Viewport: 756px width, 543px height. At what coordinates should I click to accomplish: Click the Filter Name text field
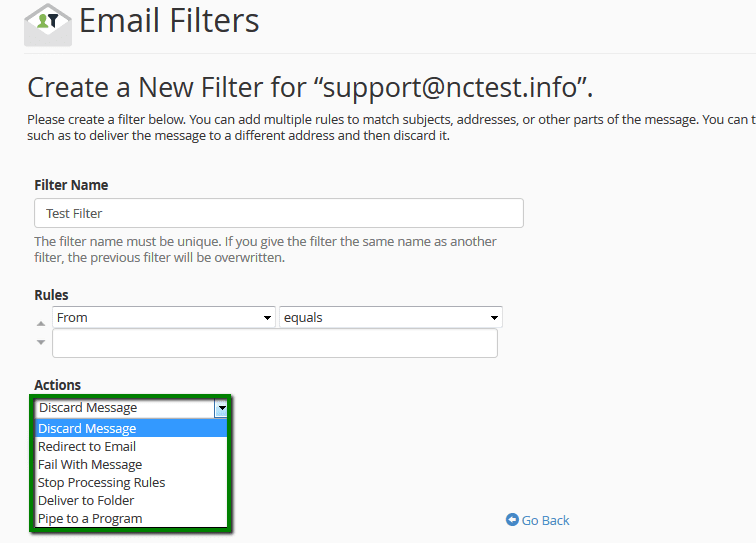[x=279, y=213]
